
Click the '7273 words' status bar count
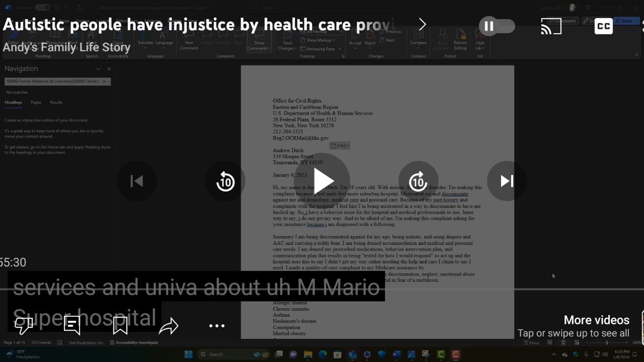click(x=41, y=342)
